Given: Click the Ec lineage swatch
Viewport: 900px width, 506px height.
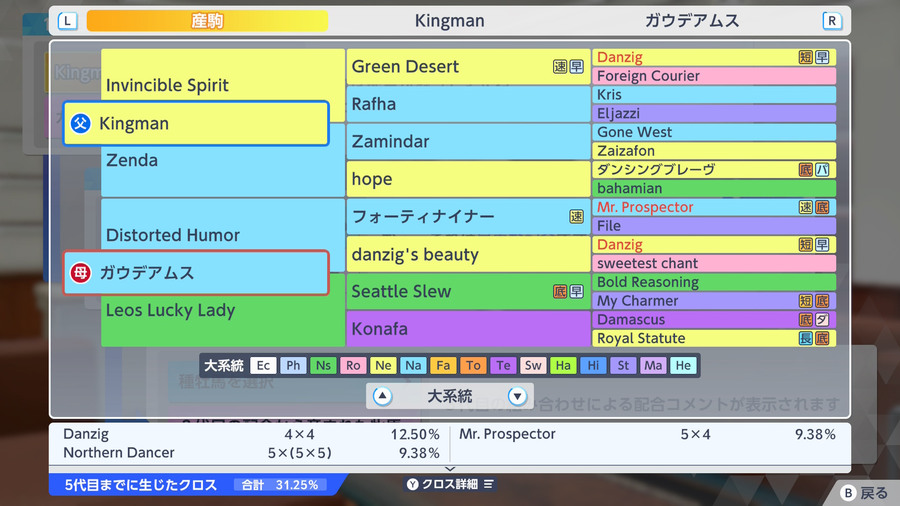Looking at the screenshot, I should click(x=263, y=365).
